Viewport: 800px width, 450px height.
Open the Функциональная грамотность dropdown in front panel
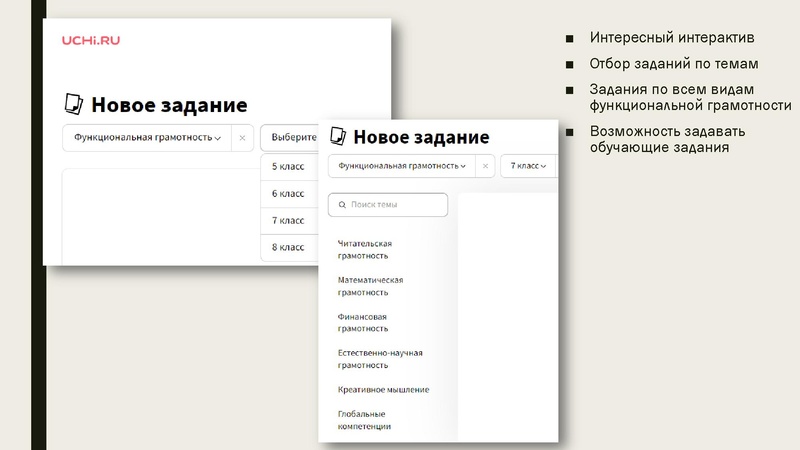tap(402, 166)
